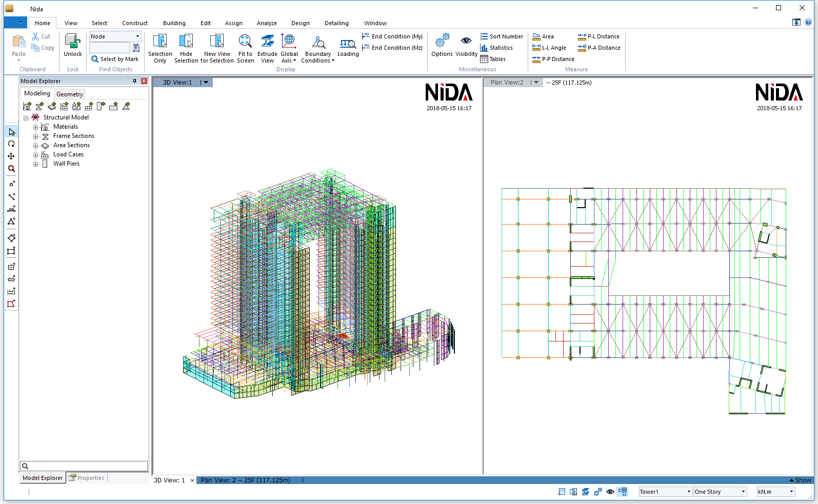The height and width of the screenshot is (504, 818).
Task: Click the gears icon in status bar
Action: pos(598,492)
